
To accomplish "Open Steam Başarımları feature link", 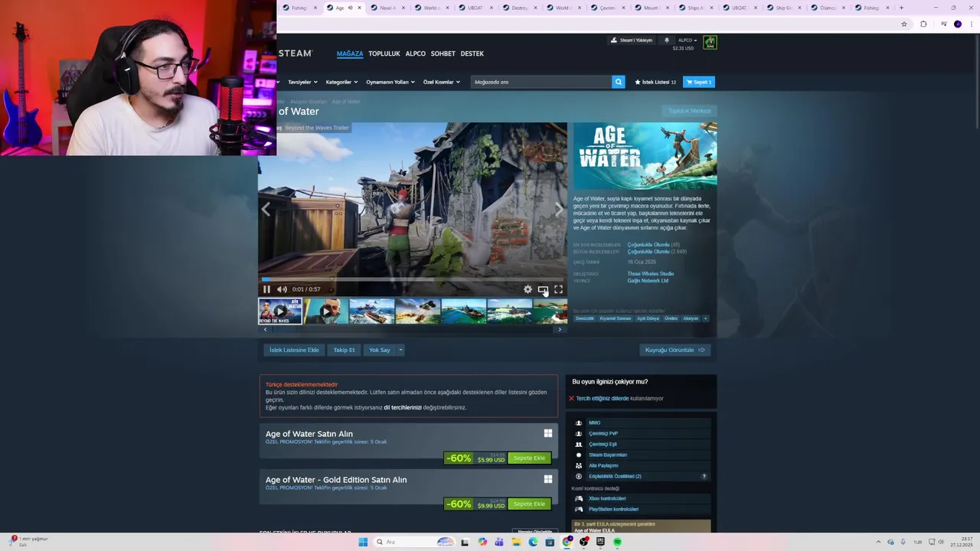I will [x=608, y=455].
